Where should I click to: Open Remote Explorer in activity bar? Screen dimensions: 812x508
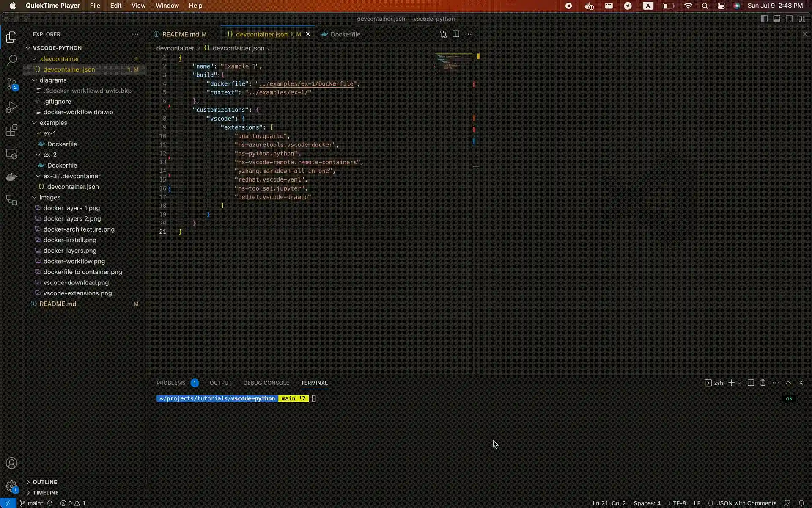pyautogui.click(x=11, y=154)
